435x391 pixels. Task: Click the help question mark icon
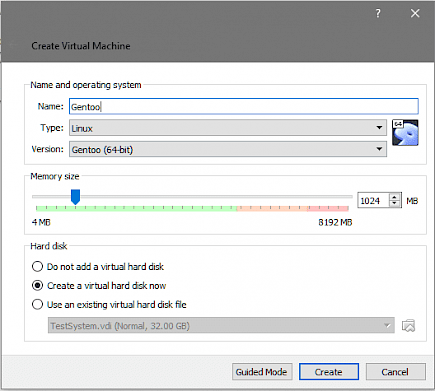[x=378, y=13]
